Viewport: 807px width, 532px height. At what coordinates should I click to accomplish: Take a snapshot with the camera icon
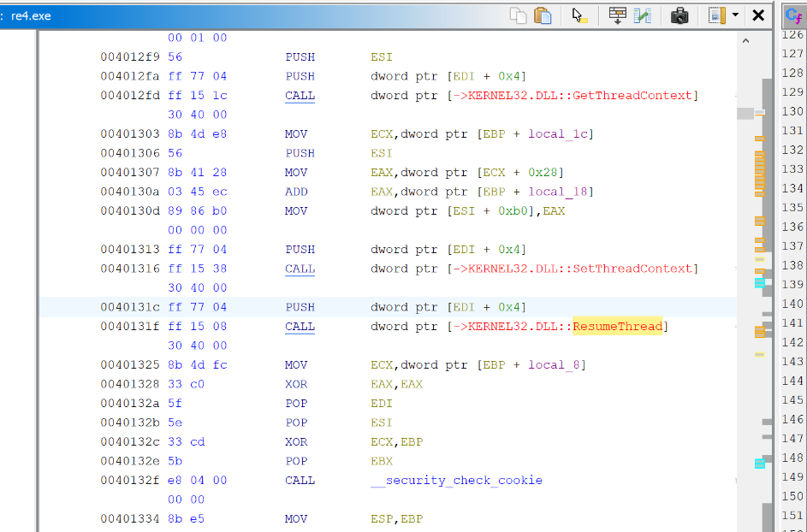tap(679, 15)
